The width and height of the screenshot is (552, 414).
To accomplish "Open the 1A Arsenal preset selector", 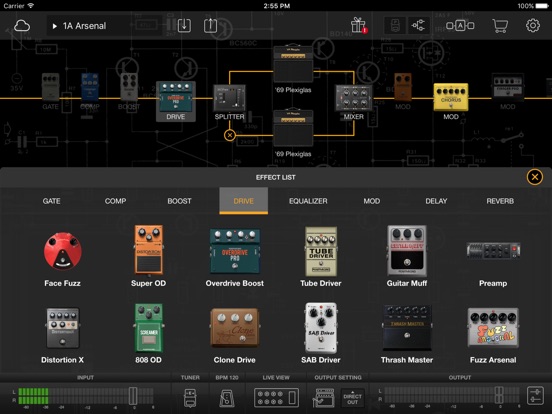I will coord(104,26).
